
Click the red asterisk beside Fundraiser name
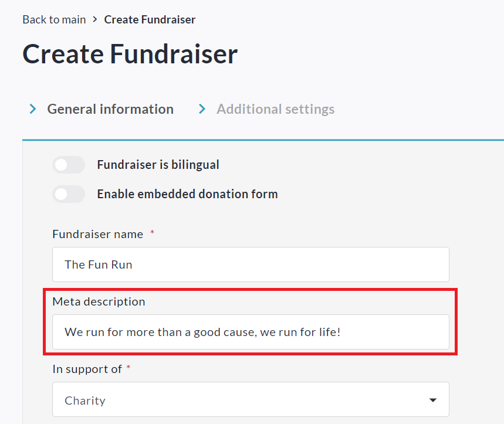click(x=153, y=233)
